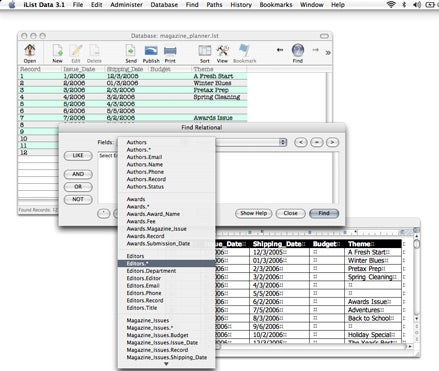Click the Back to School cell in lower table

click(374, 318)
